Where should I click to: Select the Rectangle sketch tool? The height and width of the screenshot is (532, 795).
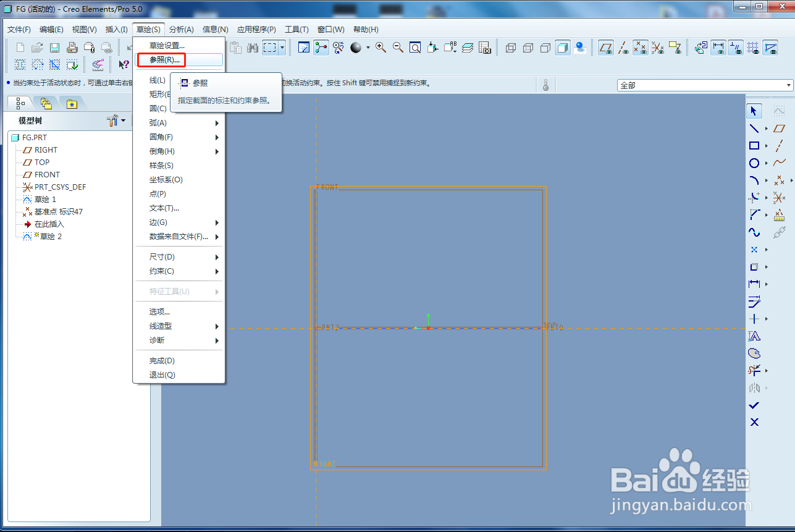[x=754, y=146]
